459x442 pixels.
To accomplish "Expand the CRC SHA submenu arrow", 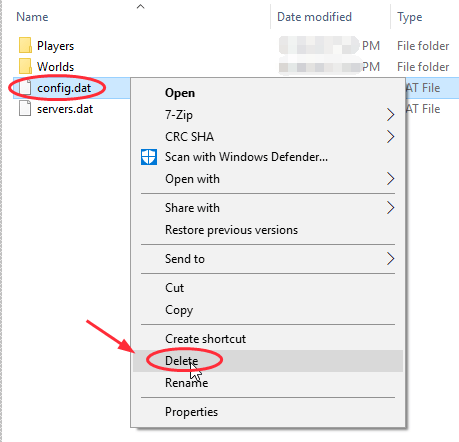I will pyautogui.click(x=390, y=137).
